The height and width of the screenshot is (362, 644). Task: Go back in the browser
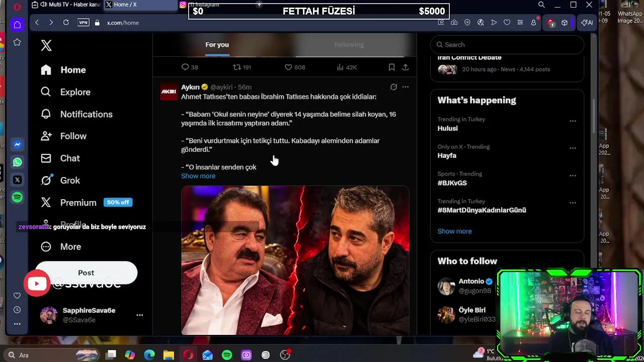[37, 23]
